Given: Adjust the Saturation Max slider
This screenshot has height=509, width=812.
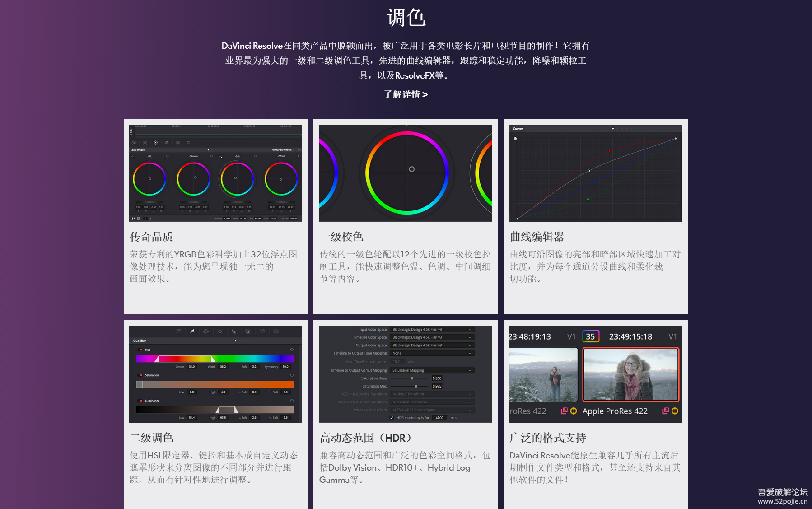Looking at the screenshot, I should (x=416, y=386).
